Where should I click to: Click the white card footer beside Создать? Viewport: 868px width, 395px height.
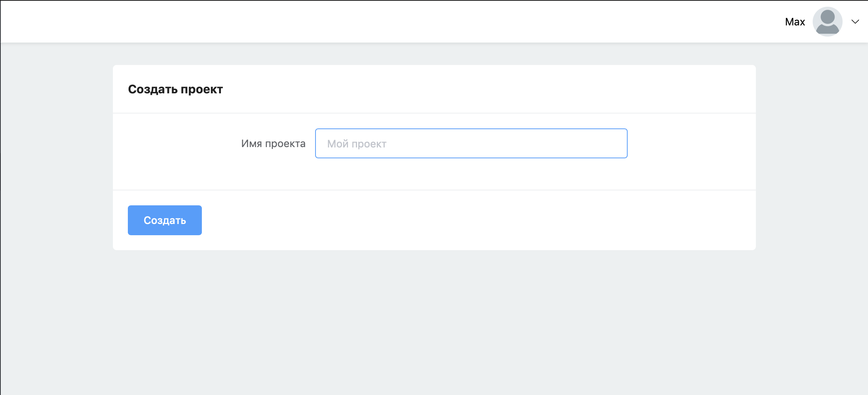[449, 220]
